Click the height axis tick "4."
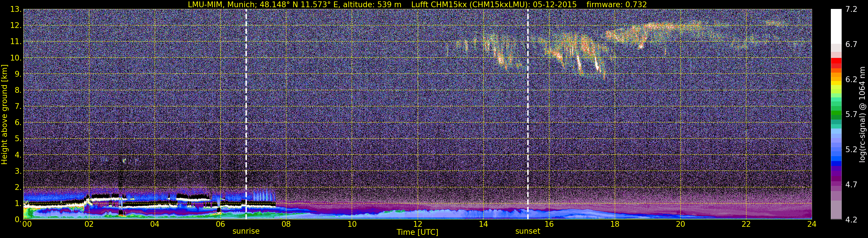Image resolution: width=868 pixels, height=238 pixels. pyautogui.click(x=18, y=155)
